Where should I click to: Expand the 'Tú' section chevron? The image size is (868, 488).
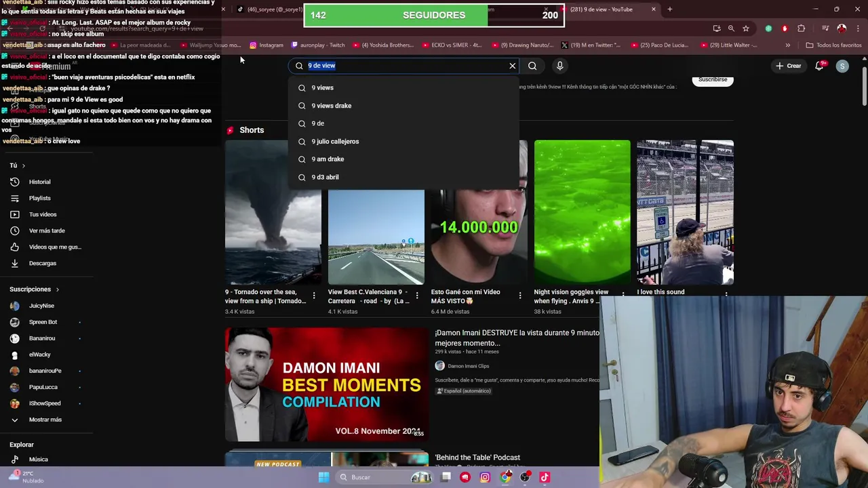tap(23, 165)
